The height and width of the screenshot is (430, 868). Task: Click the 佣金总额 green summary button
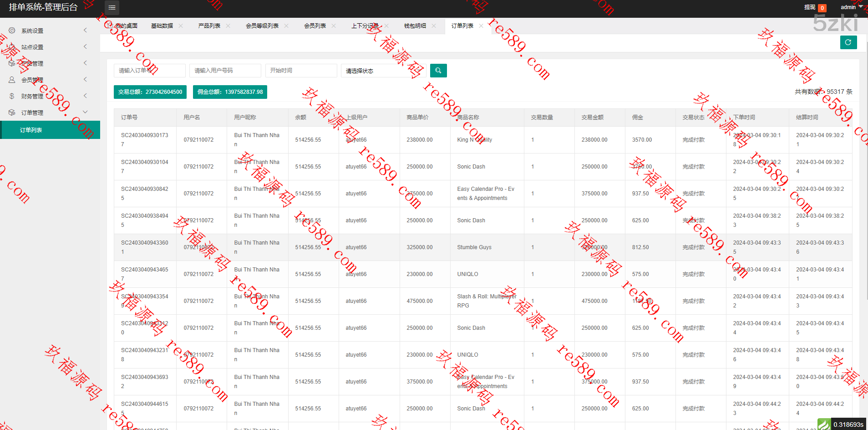coord(230,92)
